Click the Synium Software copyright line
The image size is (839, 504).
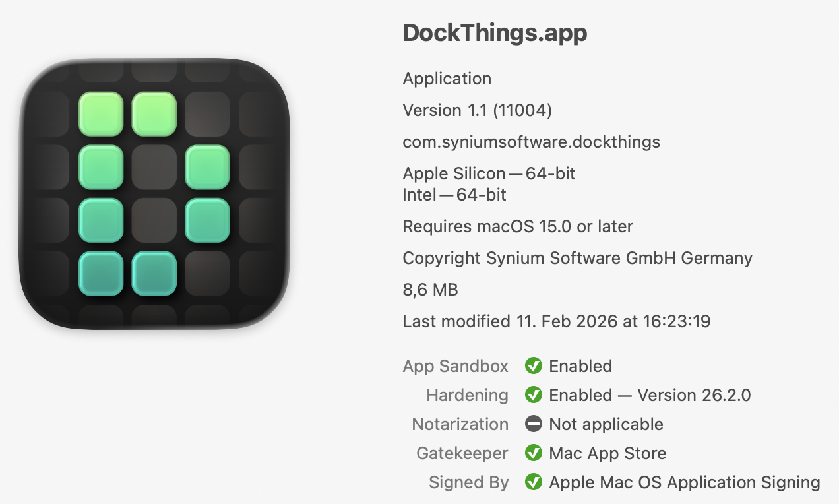pyautogui.click(x=577, y=258)
